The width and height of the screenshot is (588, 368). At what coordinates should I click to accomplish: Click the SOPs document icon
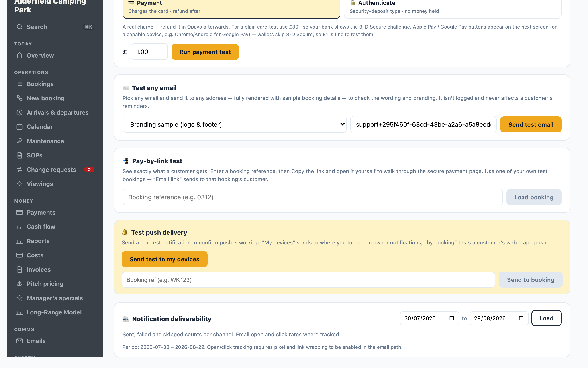point(20,155)
